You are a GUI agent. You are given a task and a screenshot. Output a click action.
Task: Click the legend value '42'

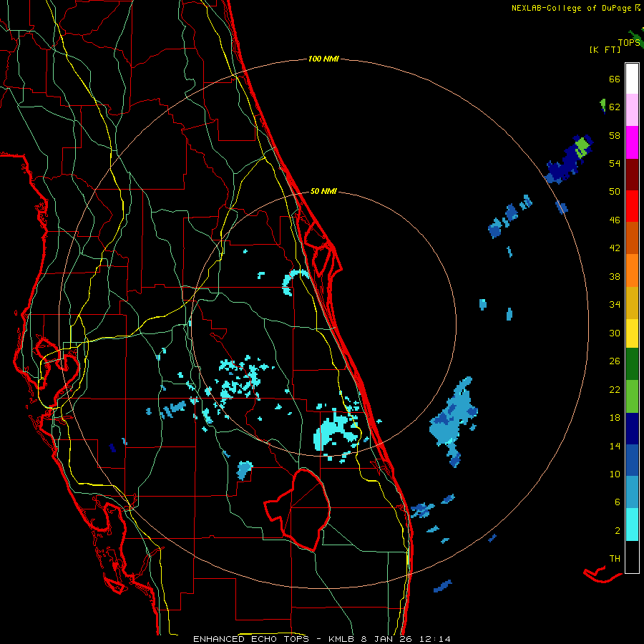pos(615,248)
